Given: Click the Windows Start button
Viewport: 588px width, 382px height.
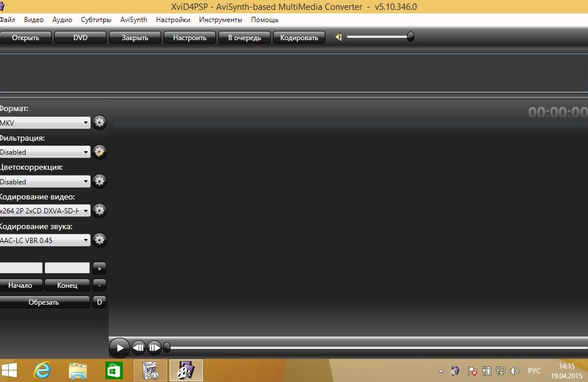Looking at the screenshot, I should tap(9, 371).
